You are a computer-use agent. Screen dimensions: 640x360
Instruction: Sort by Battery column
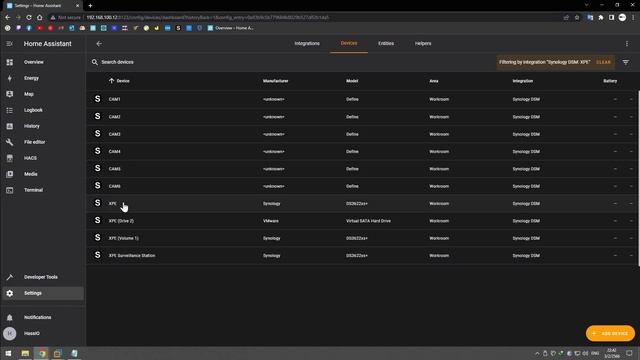coord(610,81)
